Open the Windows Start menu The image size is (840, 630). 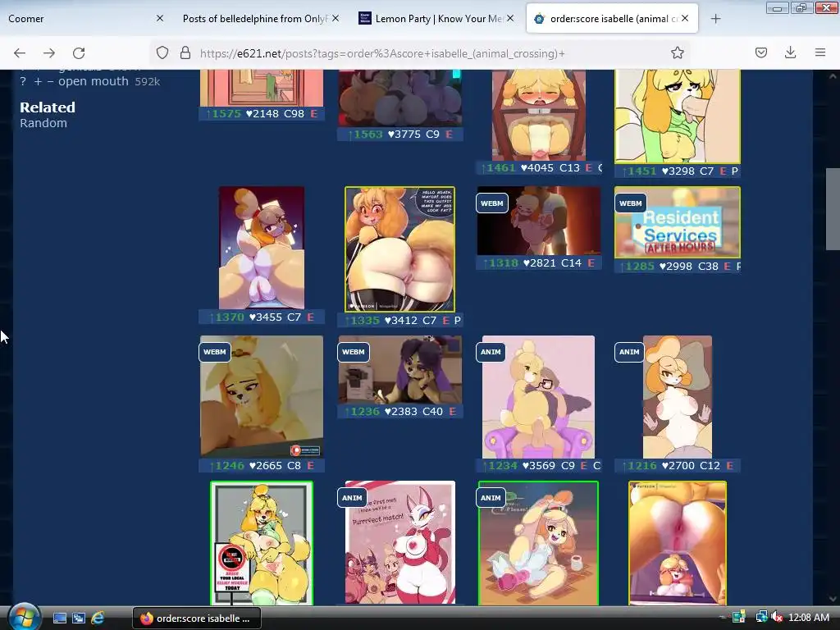[23, 618]
